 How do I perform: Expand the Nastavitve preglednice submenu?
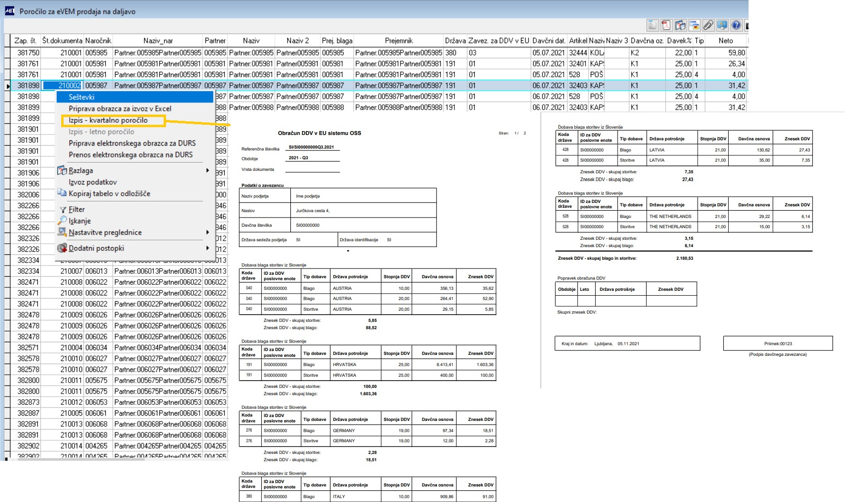pos(207,233)
